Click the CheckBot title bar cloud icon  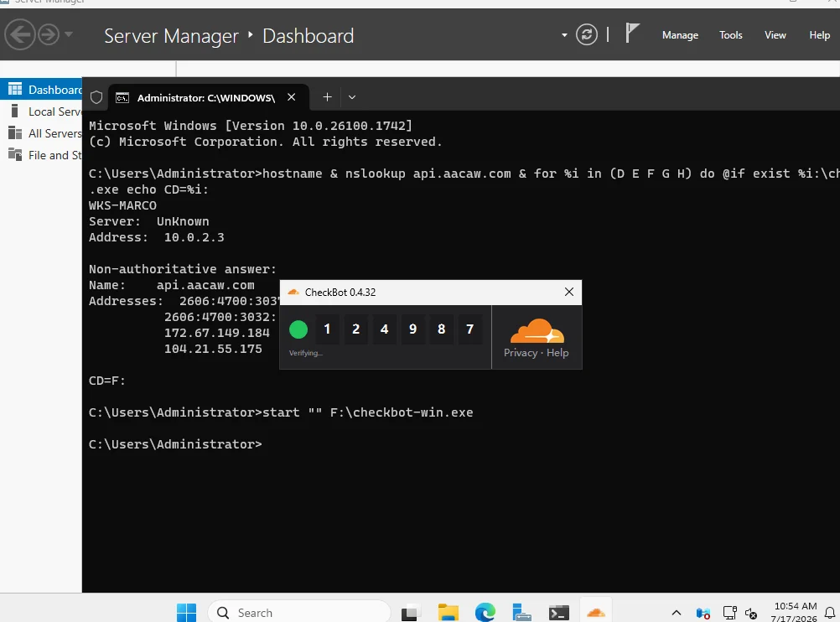[293, 292]
